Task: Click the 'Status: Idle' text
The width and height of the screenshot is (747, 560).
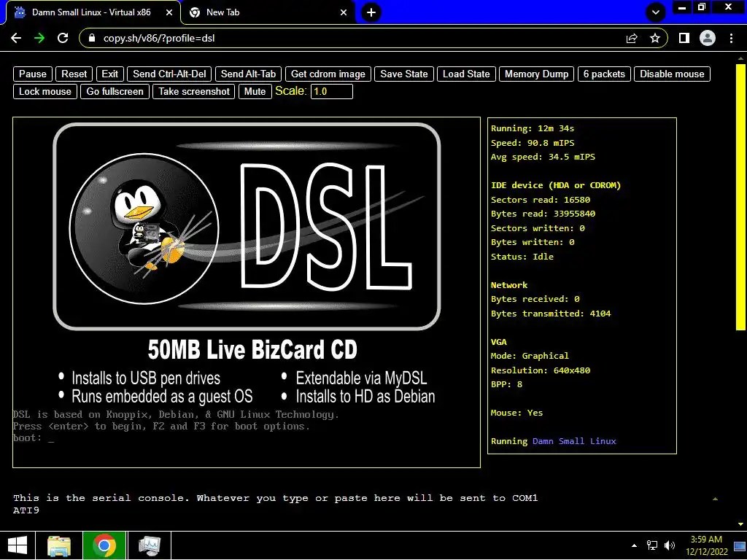Action: click(x=522, y=257)
